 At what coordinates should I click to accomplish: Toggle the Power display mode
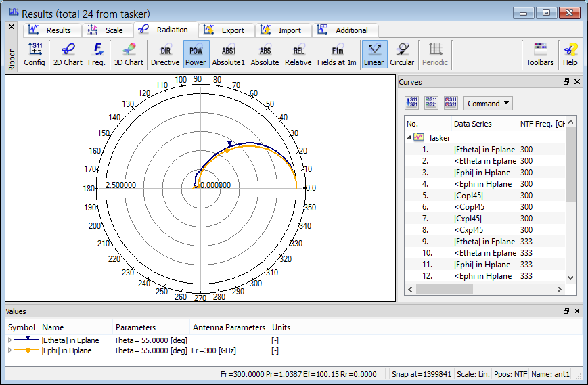(196, 54)
